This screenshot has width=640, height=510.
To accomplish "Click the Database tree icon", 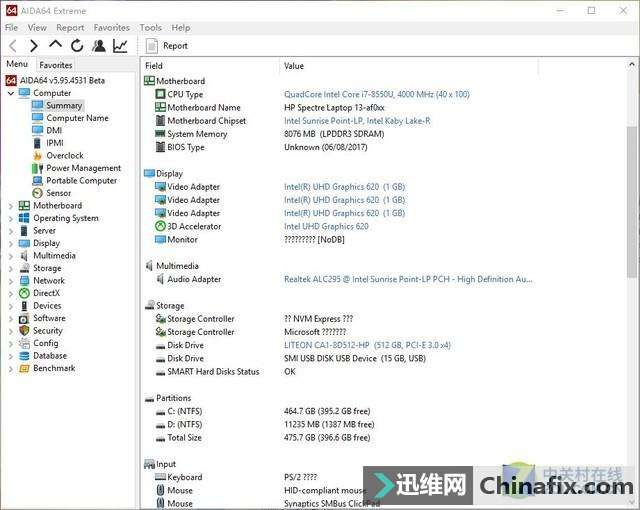I will [x=24, y=356].
